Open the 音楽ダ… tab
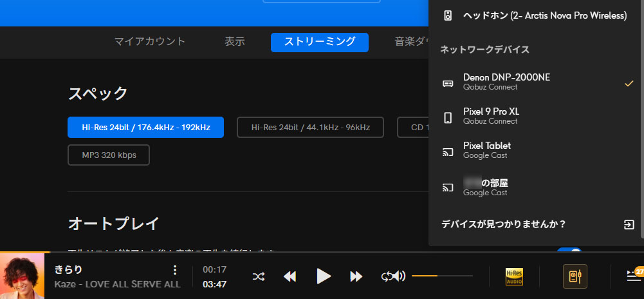 (x=411, y=41)
